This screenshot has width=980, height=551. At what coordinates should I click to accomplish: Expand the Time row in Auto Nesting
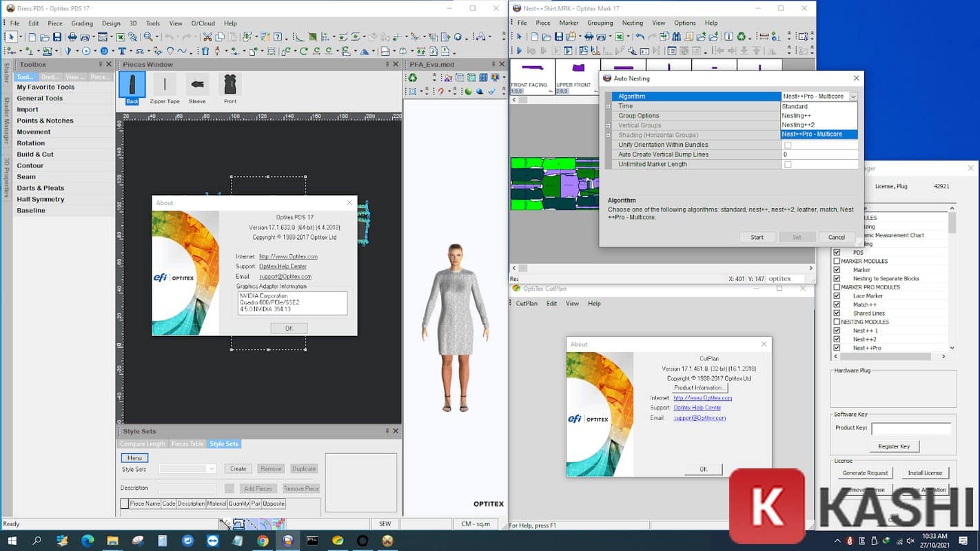pyautogui.click(x=608, y=107)
